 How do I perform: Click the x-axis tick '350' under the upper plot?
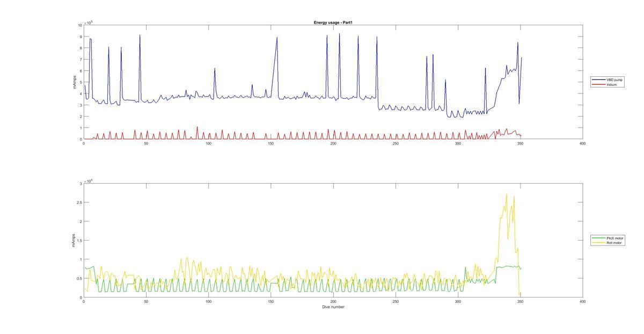[520, 143]
